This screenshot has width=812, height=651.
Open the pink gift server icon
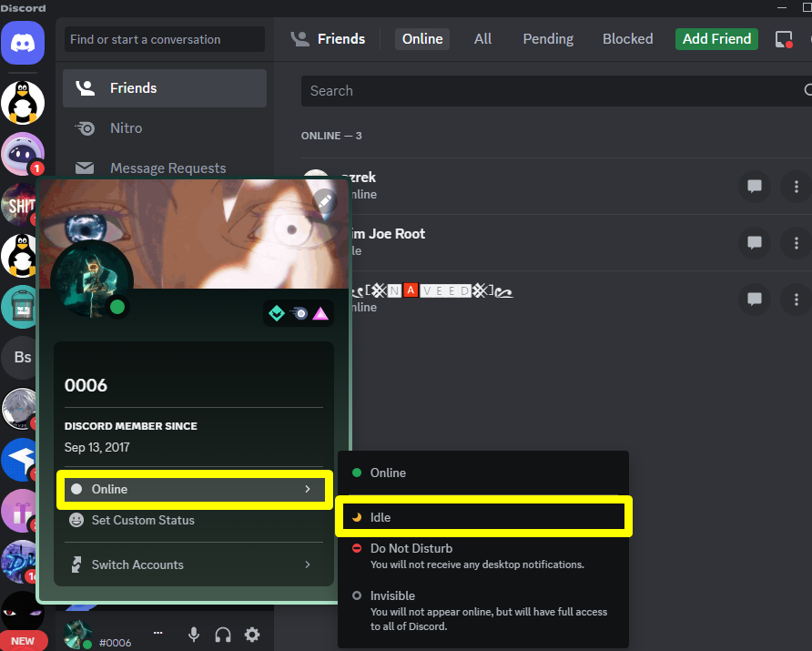20,511
